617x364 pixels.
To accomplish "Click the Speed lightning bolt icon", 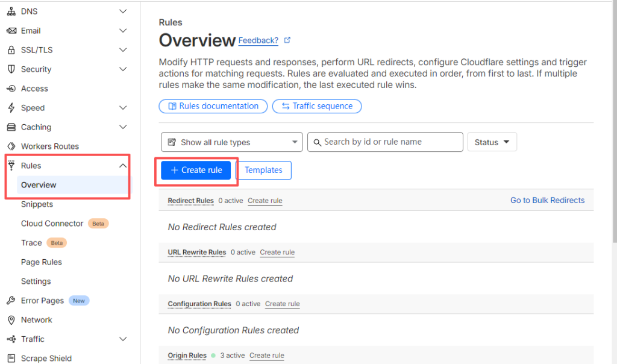I will (x=10, y=108).
